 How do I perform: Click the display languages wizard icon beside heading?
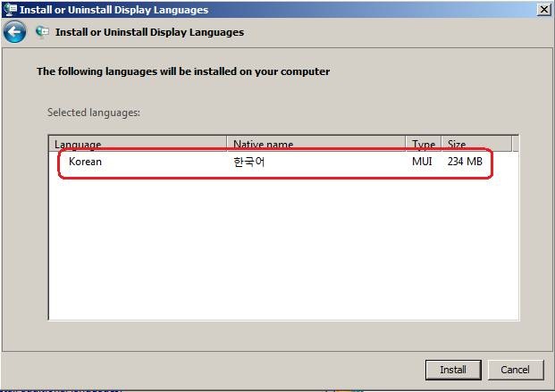point(42,32)
